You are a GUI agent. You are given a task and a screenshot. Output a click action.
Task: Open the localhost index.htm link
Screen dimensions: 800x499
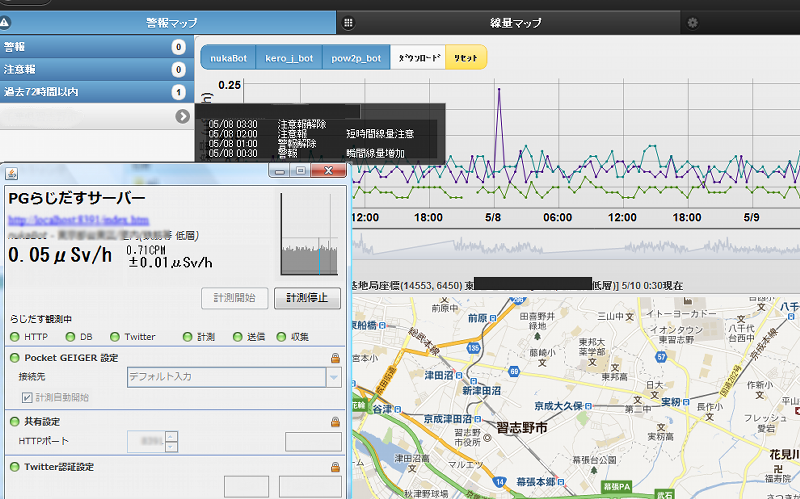point(78,218)
